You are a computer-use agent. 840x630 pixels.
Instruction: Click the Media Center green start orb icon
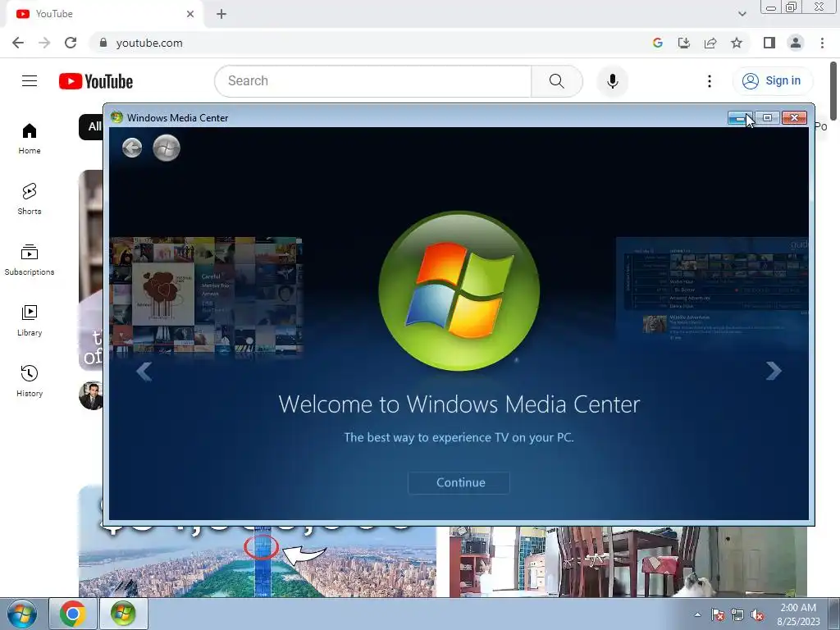[x=166, y=148]
